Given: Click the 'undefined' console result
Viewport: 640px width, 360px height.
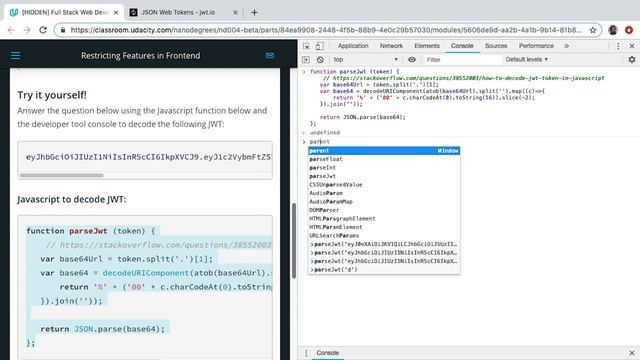Looking at the screenshot, I should [x=324, y=133].
